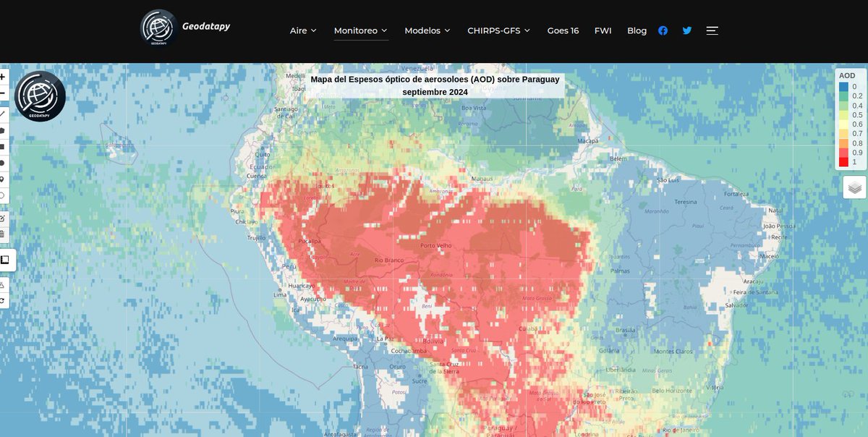Click 'septiembre 2024' in the map title
Image resolution: width=868 pixels, height=437 pixels.
435,92
